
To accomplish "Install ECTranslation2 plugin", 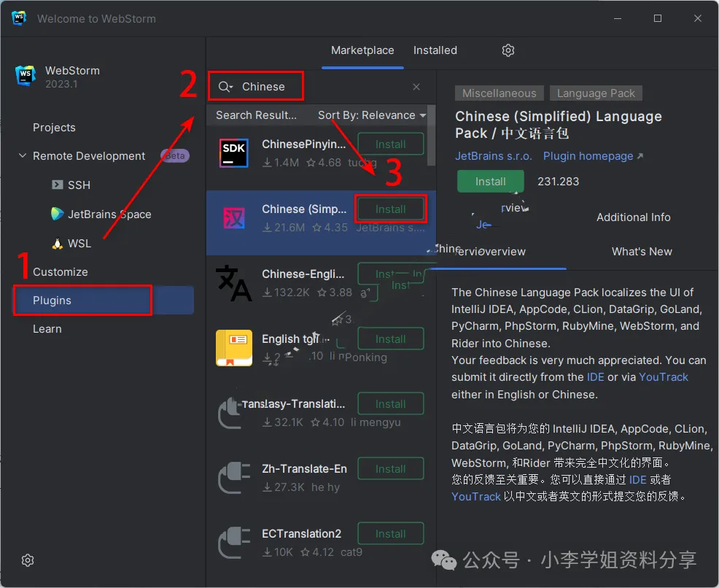I will coord(391,533).
